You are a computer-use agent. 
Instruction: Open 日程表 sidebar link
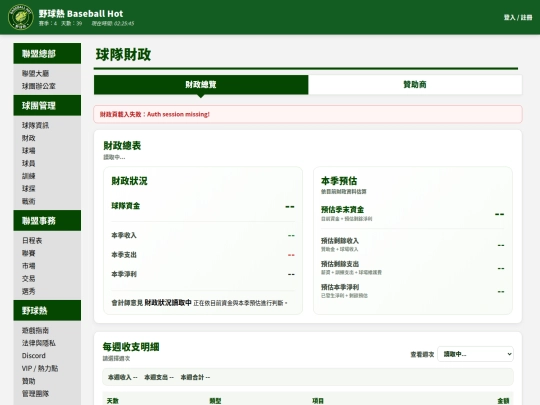point(32,241)
